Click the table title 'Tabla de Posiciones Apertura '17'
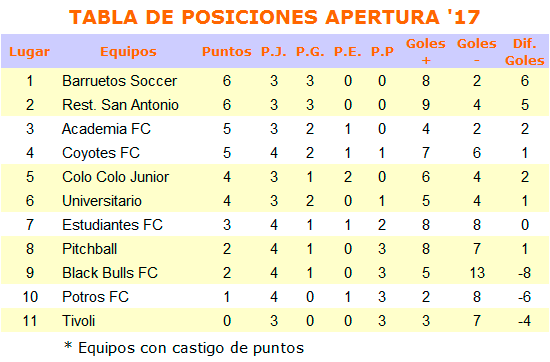Viewport: 550px width, 362px height. 274,17
